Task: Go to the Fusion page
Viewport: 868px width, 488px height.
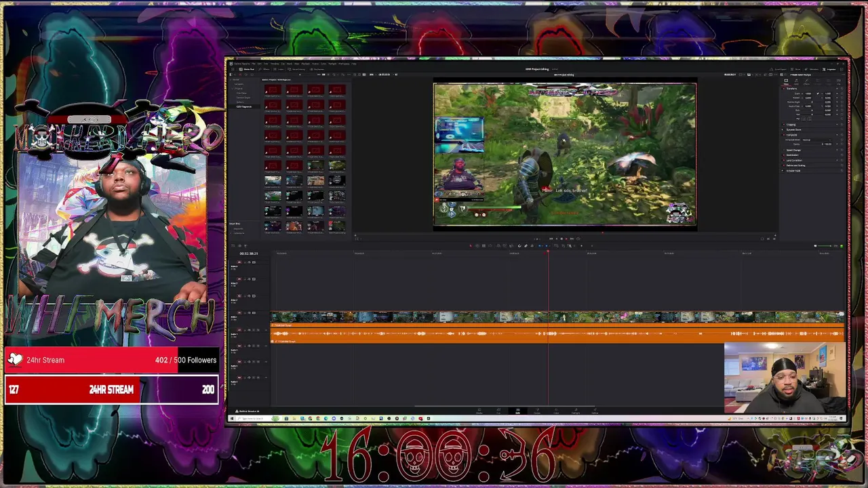Action: click(537, 411)
